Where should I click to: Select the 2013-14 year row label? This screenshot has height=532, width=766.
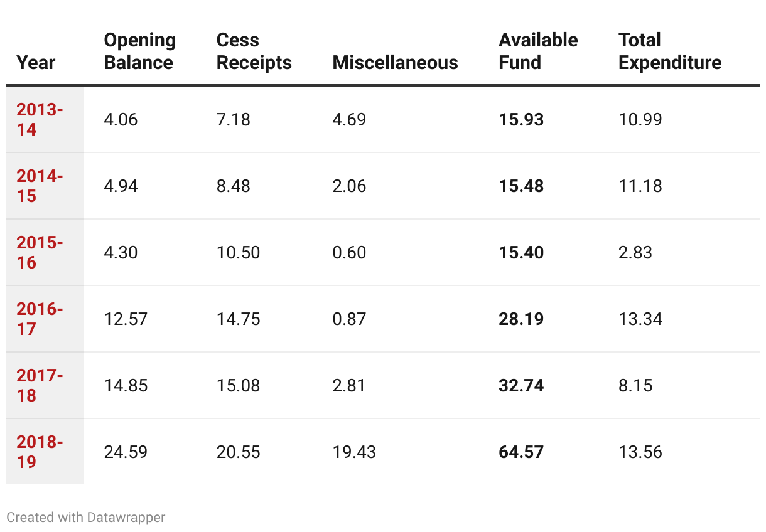(x=40, y=119)
